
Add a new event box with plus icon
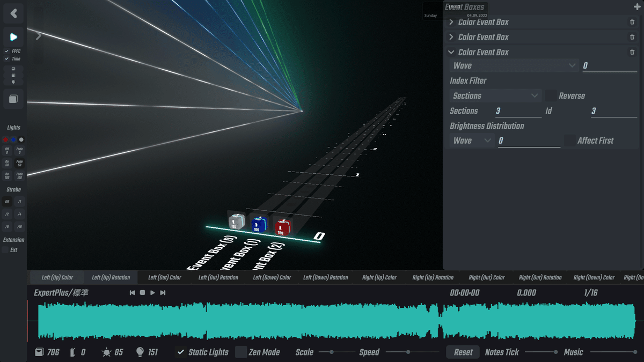[637, 7]
